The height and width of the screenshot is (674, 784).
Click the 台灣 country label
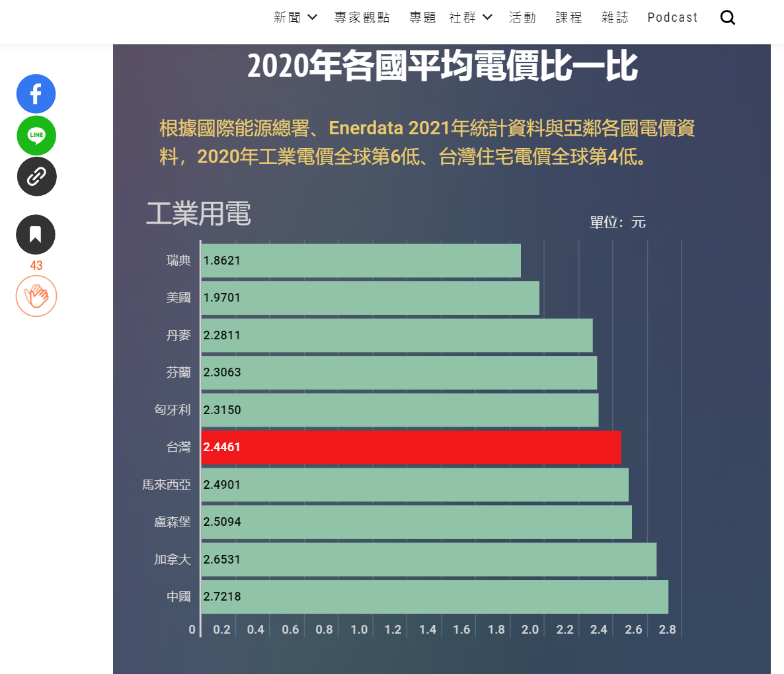[x=178, y=447]
